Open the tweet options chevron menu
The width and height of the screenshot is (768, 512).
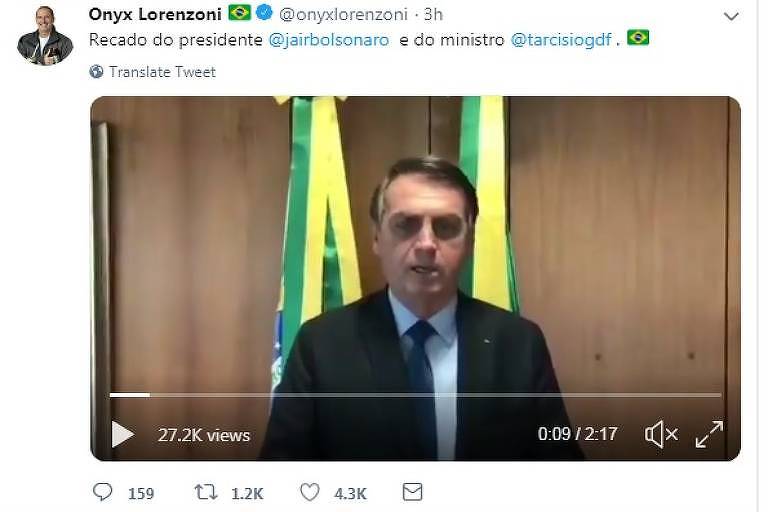pos(731,17)
